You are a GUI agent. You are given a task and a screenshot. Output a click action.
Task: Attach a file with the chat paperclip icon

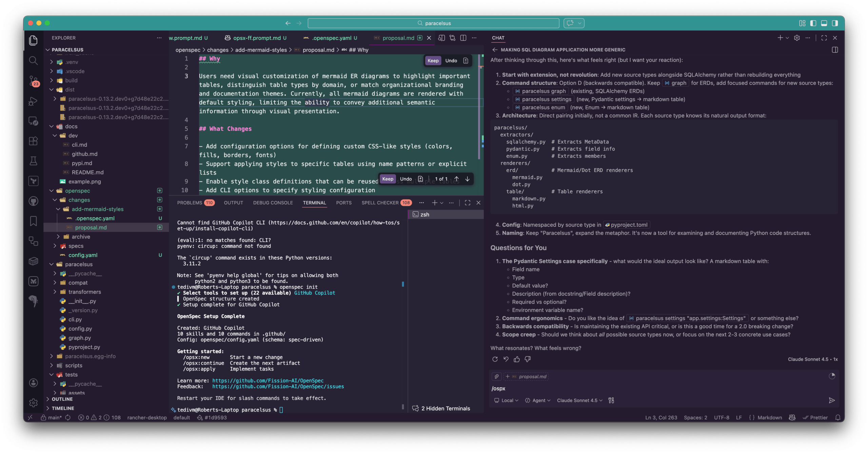(496, 376)
